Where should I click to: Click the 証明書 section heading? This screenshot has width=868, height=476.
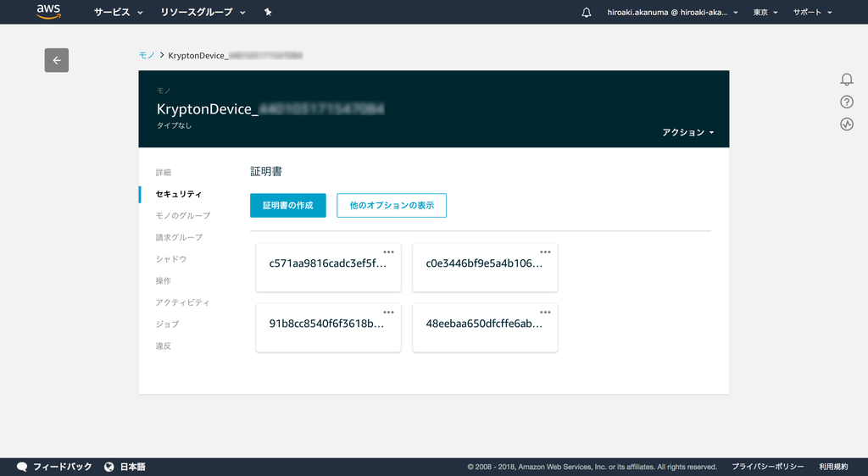tap(266, 171)
